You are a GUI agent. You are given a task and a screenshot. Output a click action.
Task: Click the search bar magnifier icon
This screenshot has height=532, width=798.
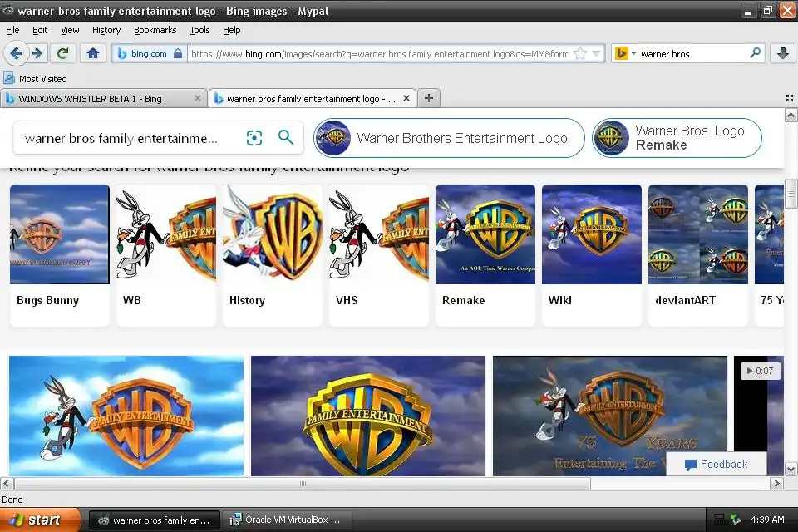tap(756, 53)
